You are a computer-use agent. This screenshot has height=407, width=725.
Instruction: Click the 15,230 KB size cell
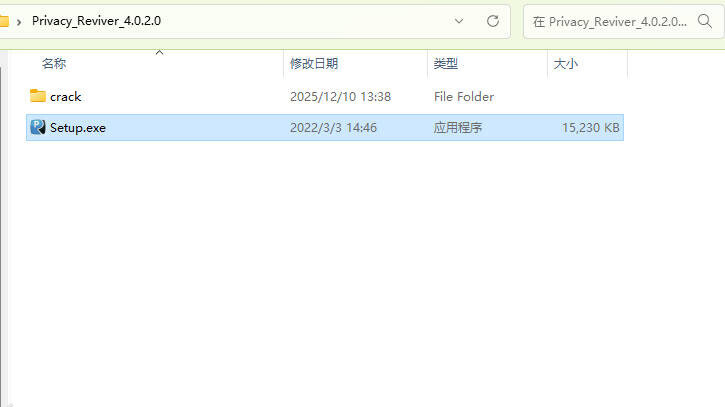(590, 128)
